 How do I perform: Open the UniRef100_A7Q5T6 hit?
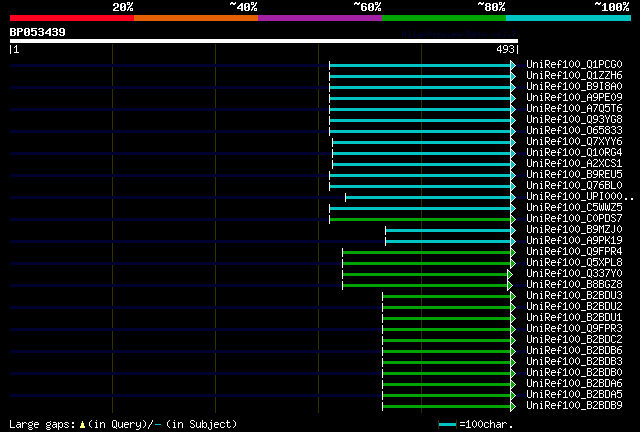click(574, 109)
